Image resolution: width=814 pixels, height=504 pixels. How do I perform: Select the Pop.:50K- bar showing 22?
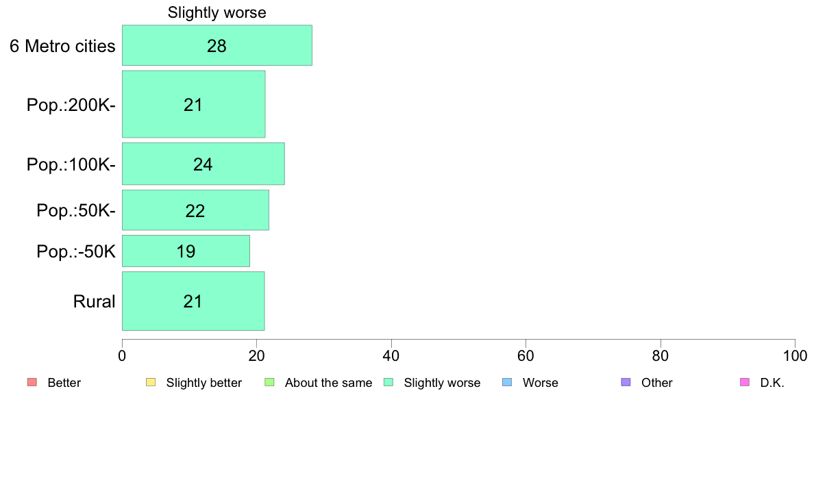point(195,210)
